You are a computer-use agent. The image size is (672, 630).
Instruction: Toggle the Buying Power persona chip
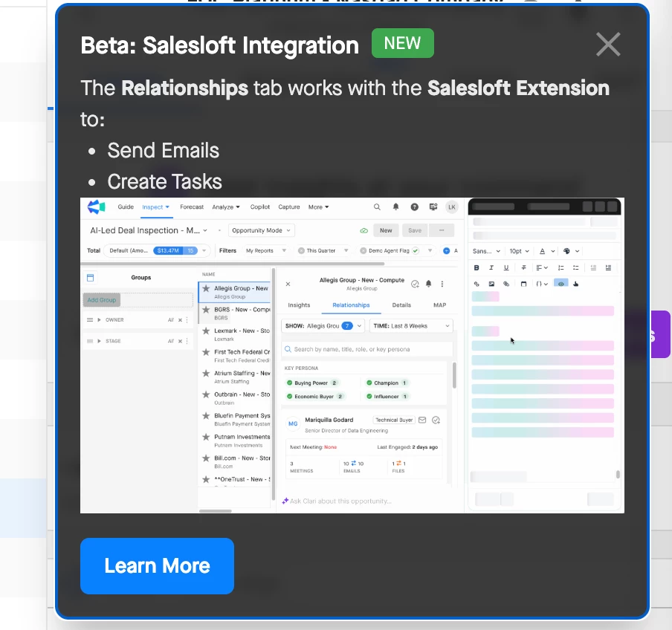click(x=311, y=383)
